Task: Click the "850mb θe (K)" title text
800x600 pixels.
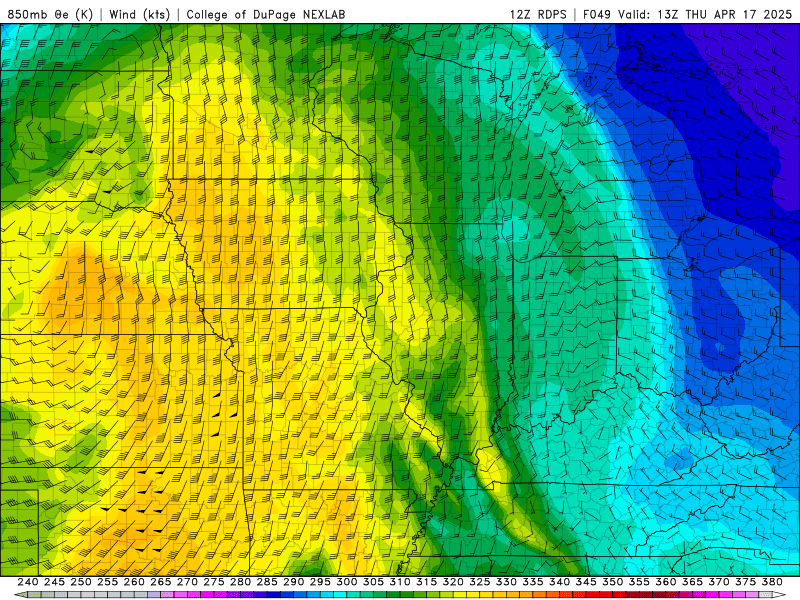Action: click(x=50, y=14)
